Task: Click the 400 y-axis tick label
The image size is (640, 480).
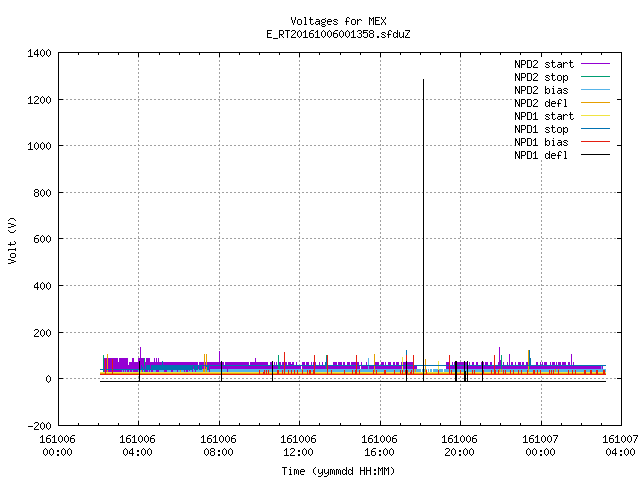Action: [x=42, y=286]
